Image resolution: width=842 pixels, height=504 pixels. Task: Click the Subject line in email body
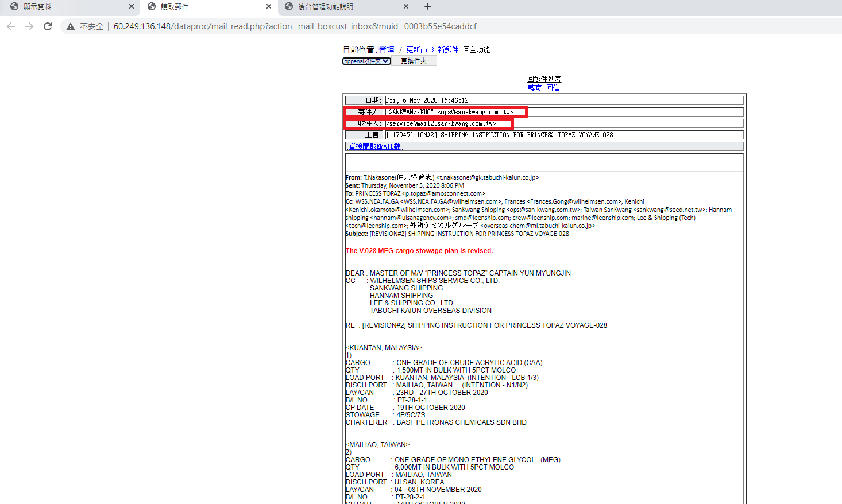tap(457, 234)
